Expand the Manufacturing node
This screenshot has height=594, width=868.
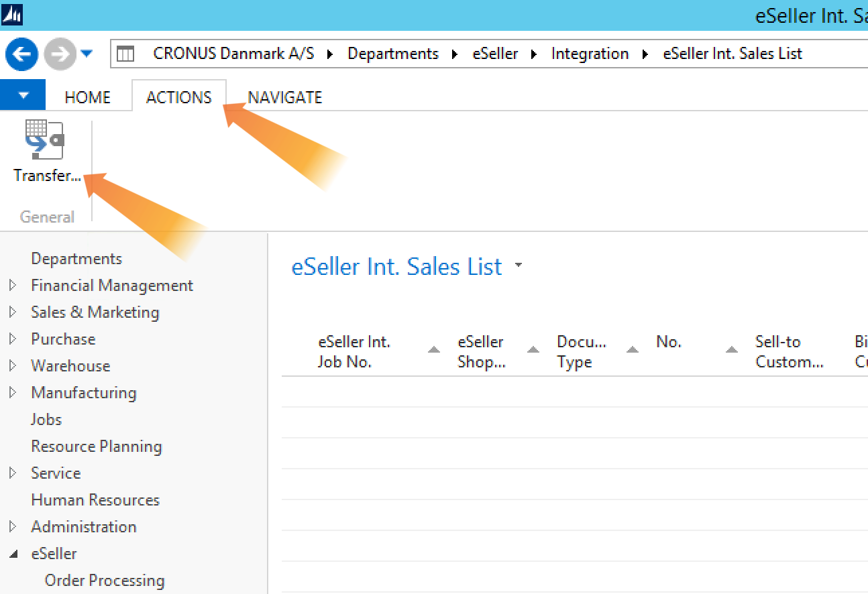pyautogui.click(x=13, y=393)
